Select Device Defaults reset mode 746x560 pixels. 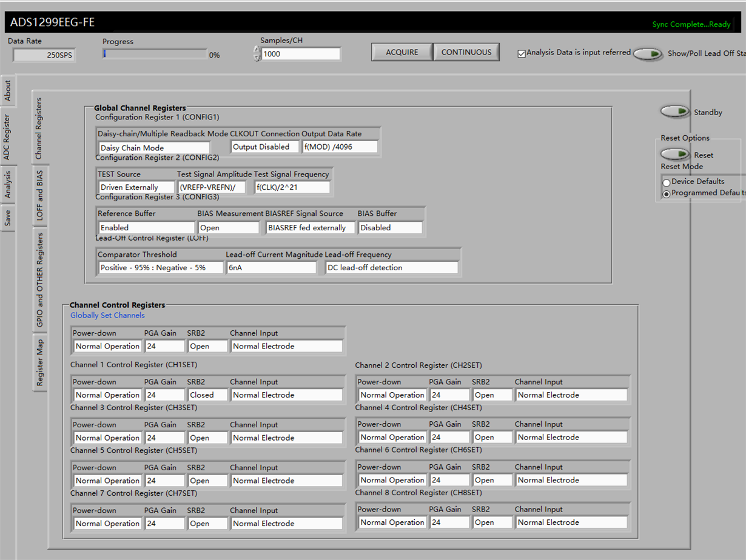click(667, 182)
